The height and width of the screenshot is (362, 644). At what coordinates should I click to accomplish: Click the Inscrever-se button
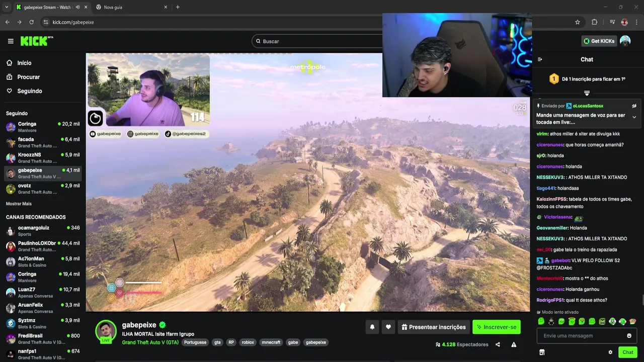pos(497,327)
